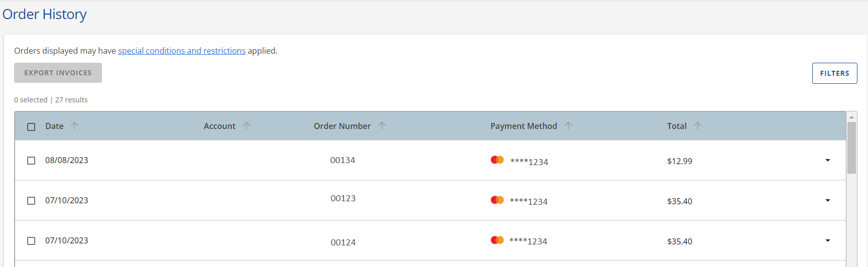The image size is (868, 267).
Task: Open special conditions and restrictions link
Action: click(181, 51)
